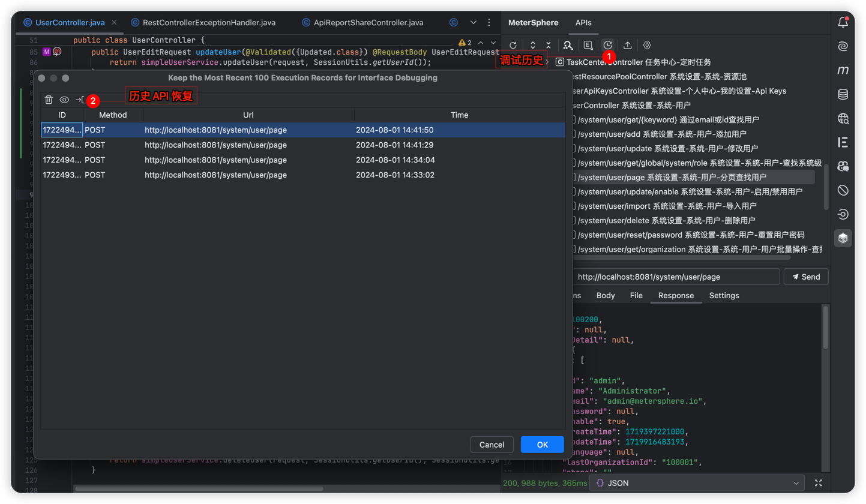Open MeterSphere cube icon in sidebar
866x504 pixels.
[x=843, y=238]
